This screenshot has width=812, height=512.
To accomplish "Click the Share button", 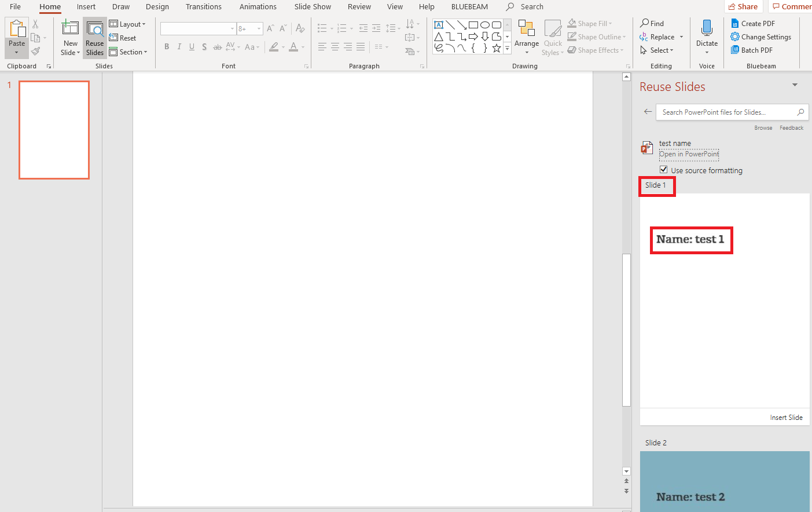I will (744, 6).
